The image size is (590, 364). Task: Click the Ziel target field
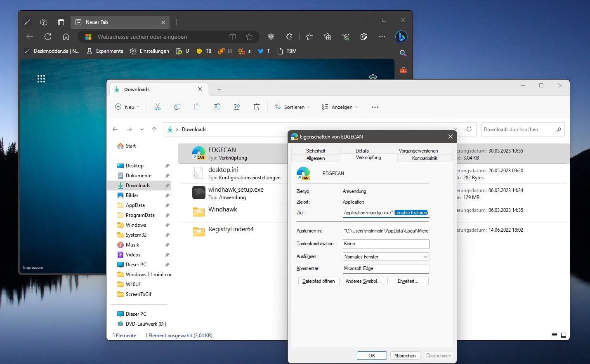tap(386, 213)
